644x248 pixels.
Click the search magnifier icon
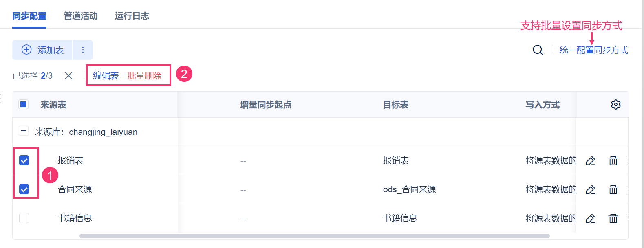click(538, 50)
